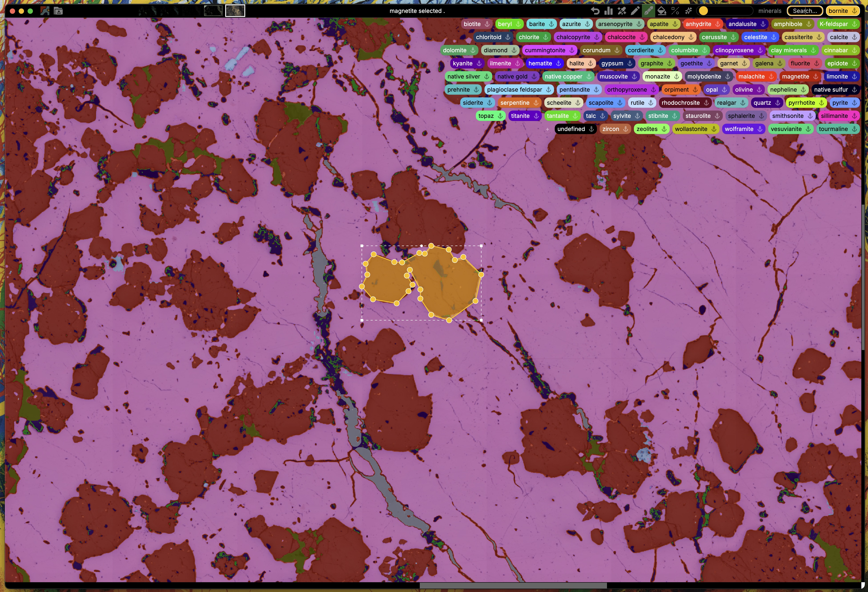Open the import folder download icon

click(58, 11)
